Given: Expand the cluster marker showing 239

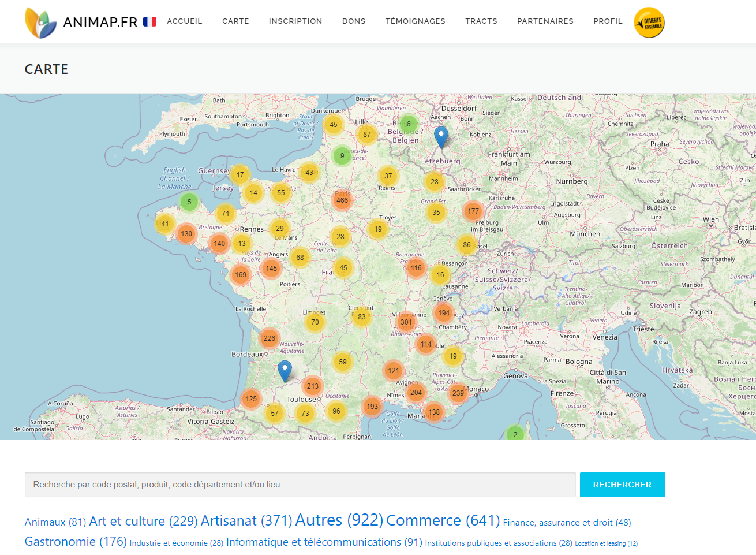Looking at the screenshot, I should click(458, 393).
